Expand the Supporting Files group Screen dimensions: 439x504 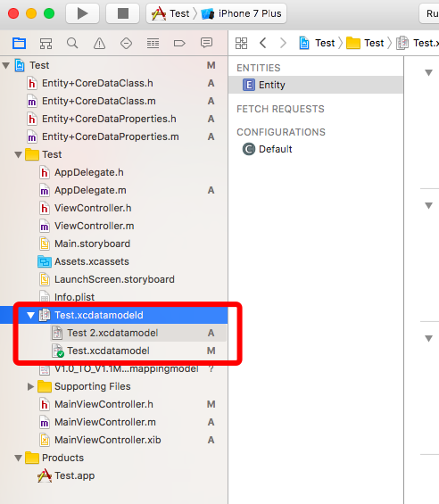tap(30, 386)
